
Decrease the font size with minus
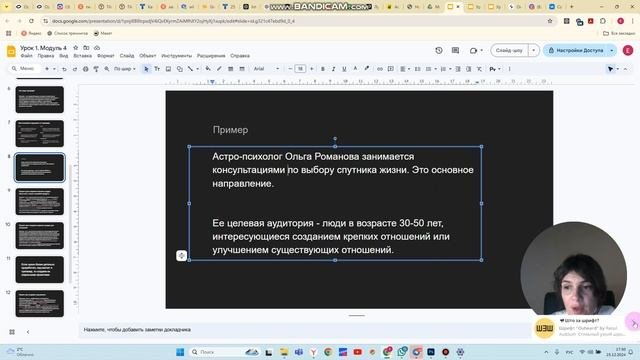(x=290, y=69)
